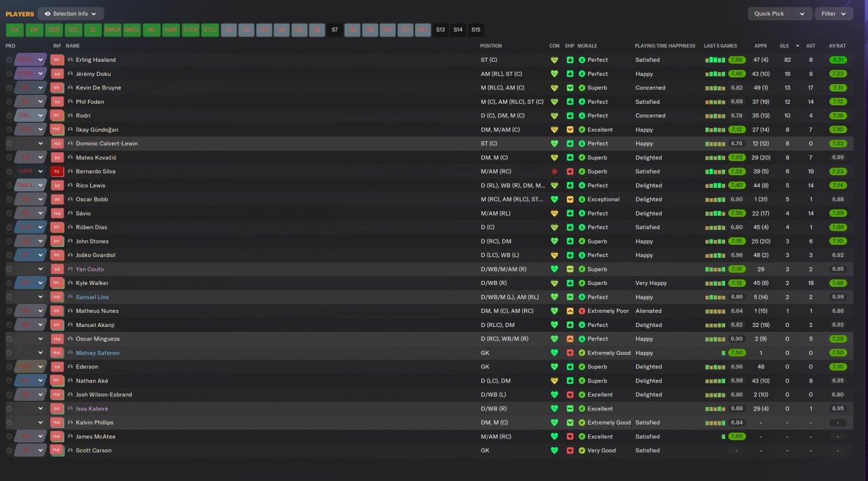The width and height of the screenshot is (868, 481).
Task: Click İlkay Gündoğan's yellow match sharpness icon
Action: coord(570,130)
